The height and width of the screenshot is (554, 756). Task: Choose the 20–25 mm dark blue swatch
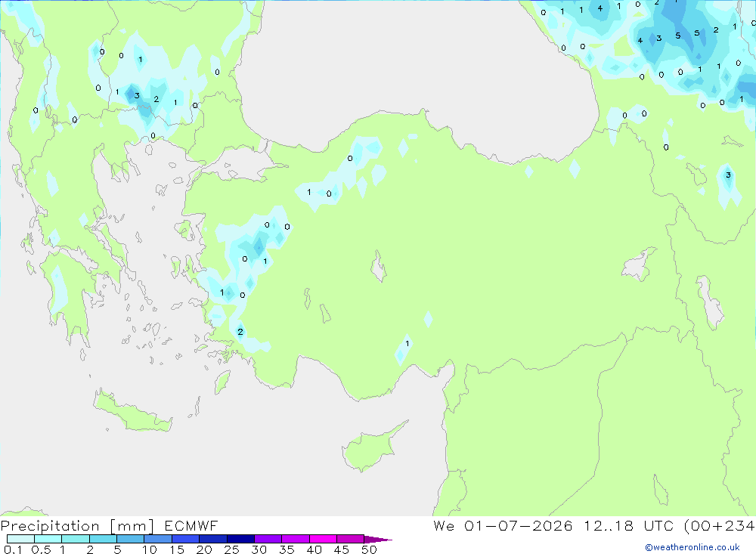[212, 539]
